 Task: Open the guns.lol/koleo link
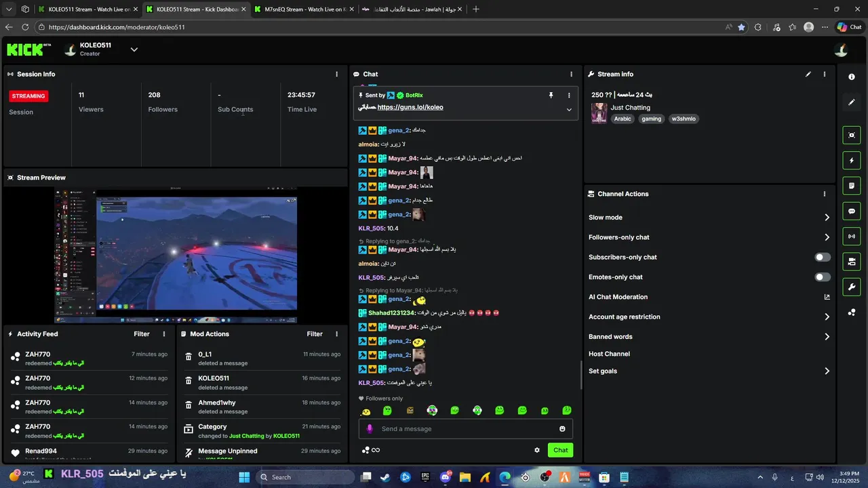pos(410,107)
